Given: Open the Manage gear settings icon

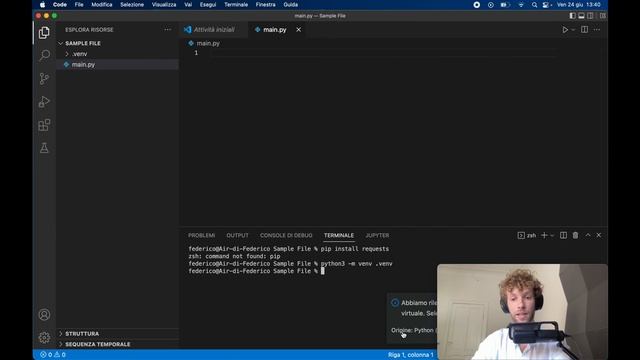Looking at the screenshot, I should click(44, 338).
